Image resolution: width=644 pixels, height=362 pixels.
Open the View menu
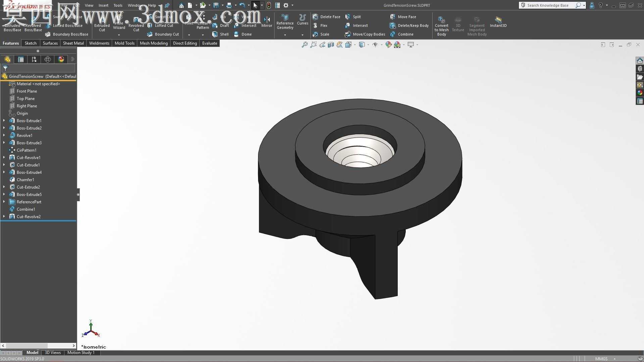89,5
